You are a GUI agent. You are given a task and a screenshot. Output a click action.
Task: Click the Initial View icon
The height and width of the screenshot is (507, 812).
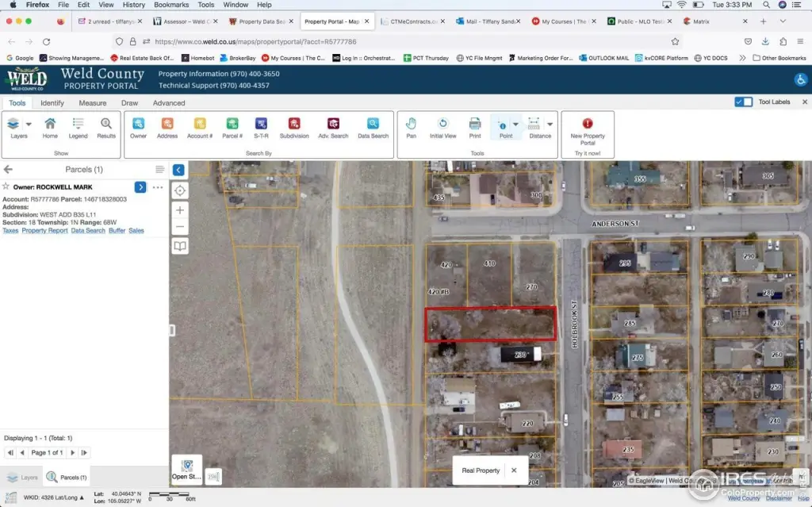(x=442, y=124)
